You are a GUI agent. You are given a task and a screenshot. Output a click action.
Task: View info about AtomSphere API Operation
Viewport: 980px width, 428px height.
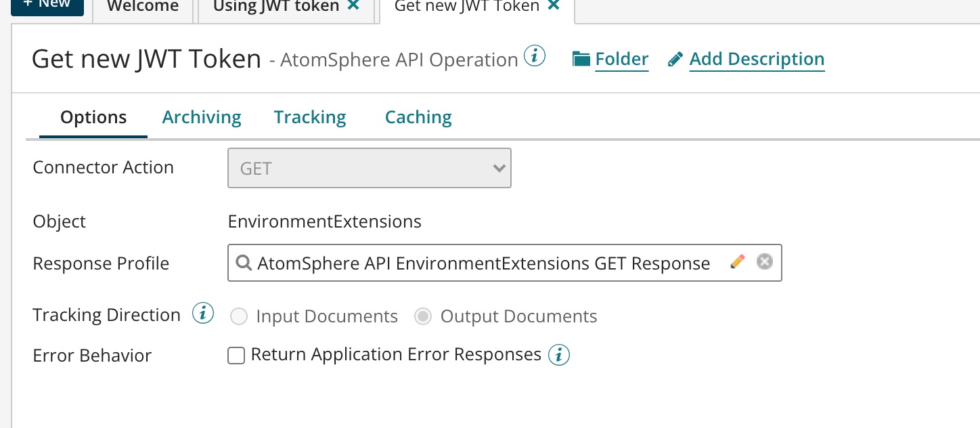tap(534, 56)
